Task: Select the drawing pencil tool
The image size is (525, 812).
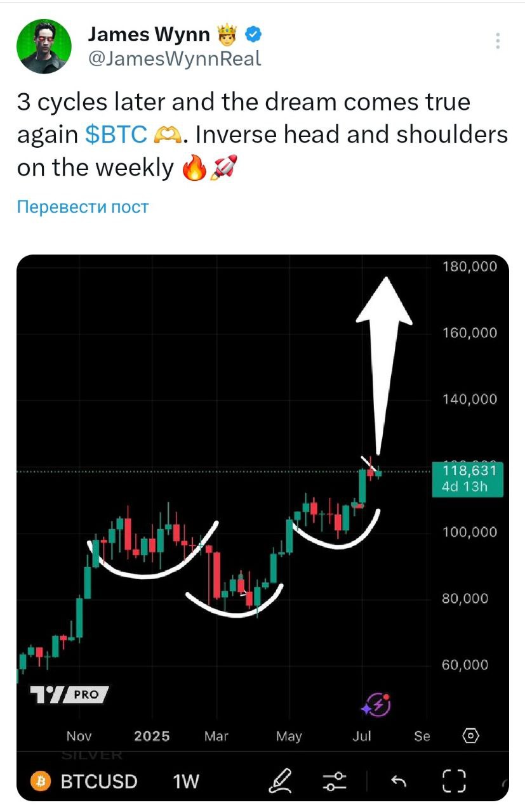Action: click(279, 781)
